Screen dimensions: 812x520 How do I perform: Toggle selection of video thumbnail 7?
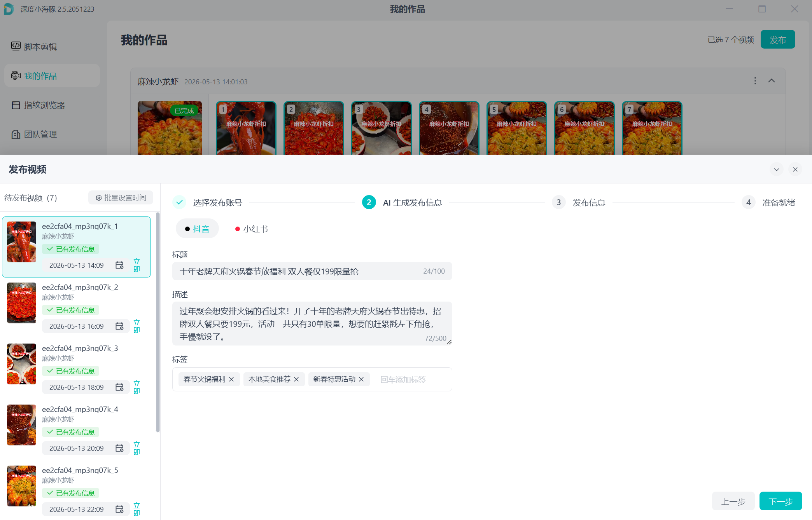coord(652,128)
